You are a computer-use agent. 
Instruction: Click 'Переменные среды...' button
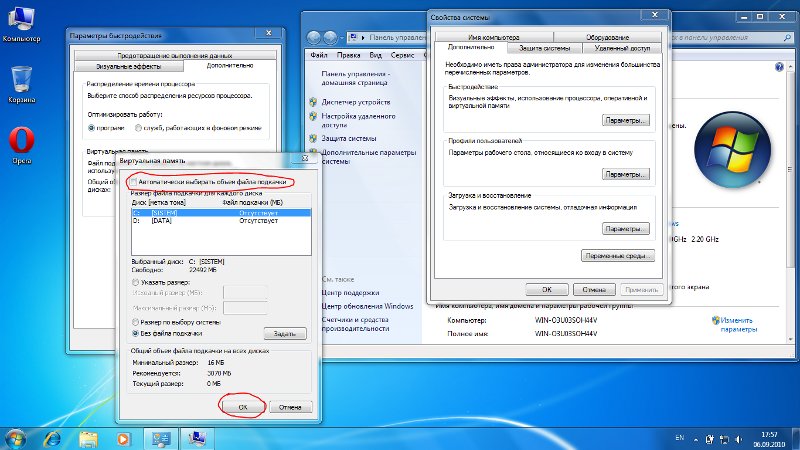pos(617,256)
